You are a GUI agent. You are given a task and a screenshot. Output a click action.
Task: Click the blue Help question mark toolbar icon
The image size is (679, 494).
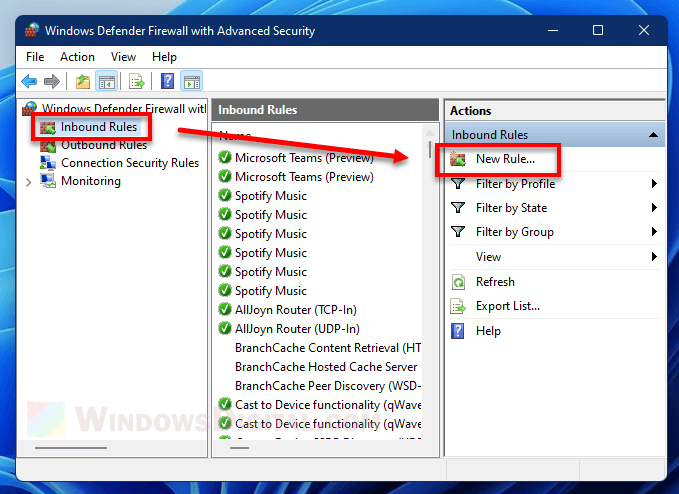(x=167, y=81)
